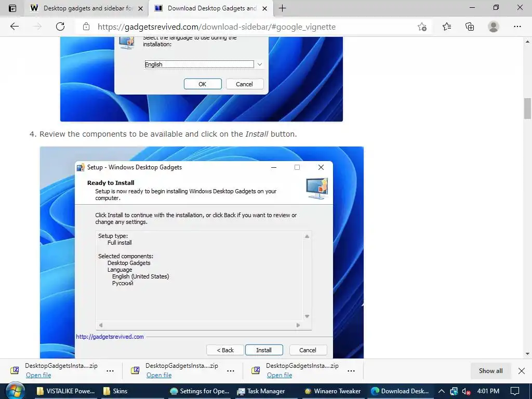Select the Download Desktop Gadgets tab

210,8
